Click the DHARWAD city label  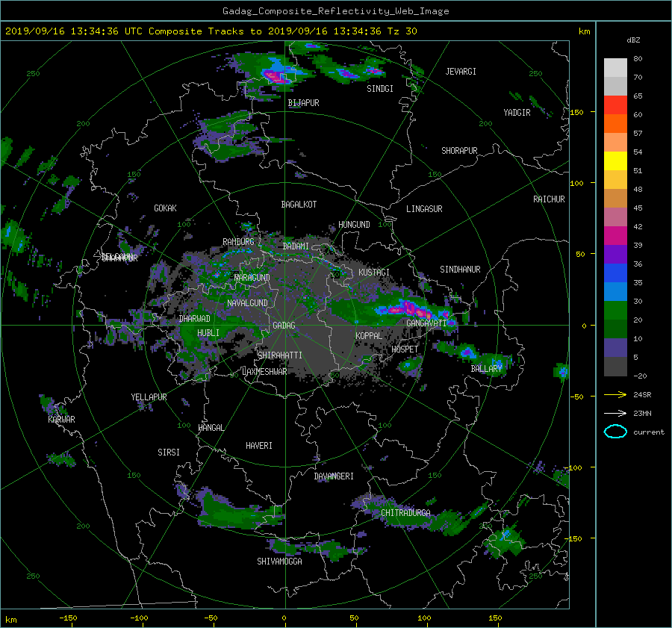click(195, 319)
